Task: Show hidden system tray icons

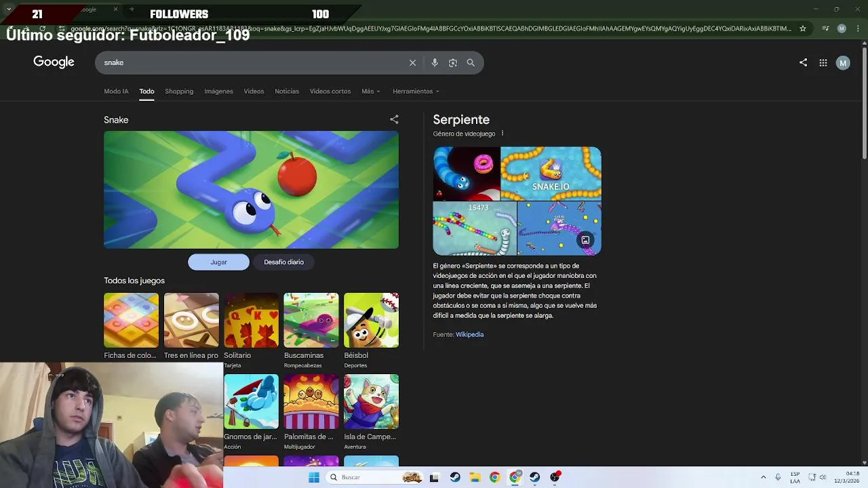Action: 763,477
